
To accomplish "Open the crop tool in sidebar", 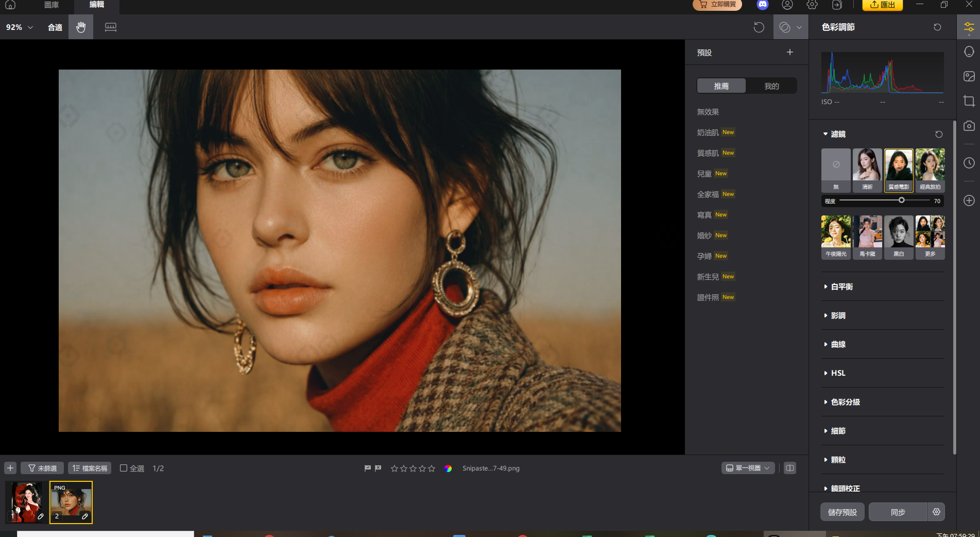I will click(x=969, y=101).
